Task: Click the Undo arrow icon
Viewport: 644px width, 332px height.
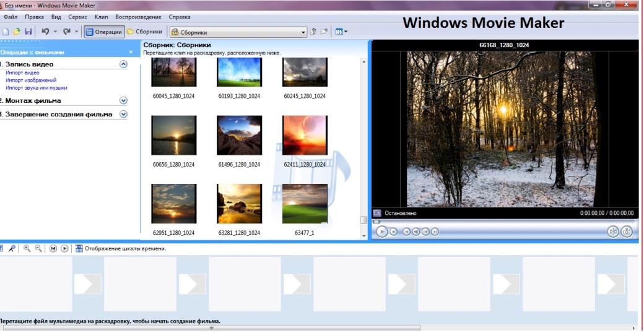Action: [x=45, y=32]
